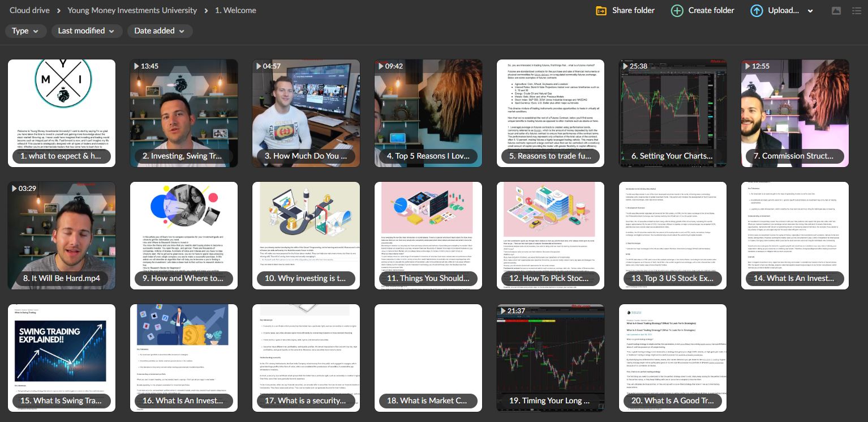Open the "18. What is Market C..." file
868x422 pixels.
(428, 357)
